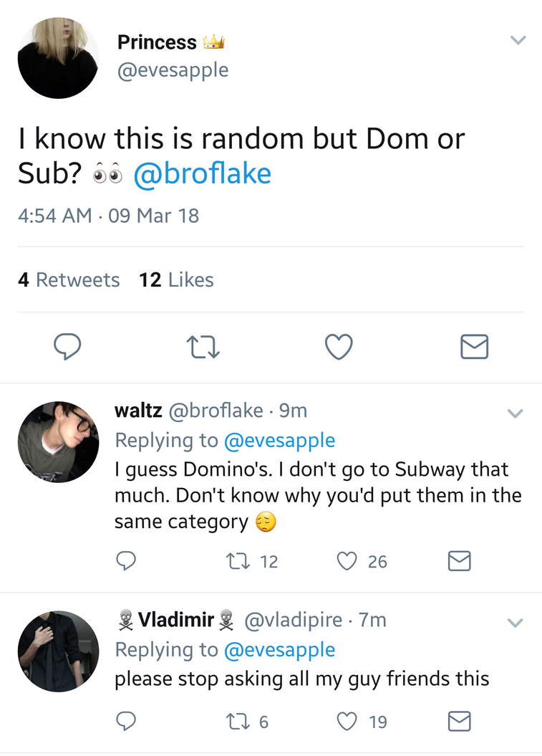Reply to Vladimir's tweet

pyautogui.click(x=126, y=722)
